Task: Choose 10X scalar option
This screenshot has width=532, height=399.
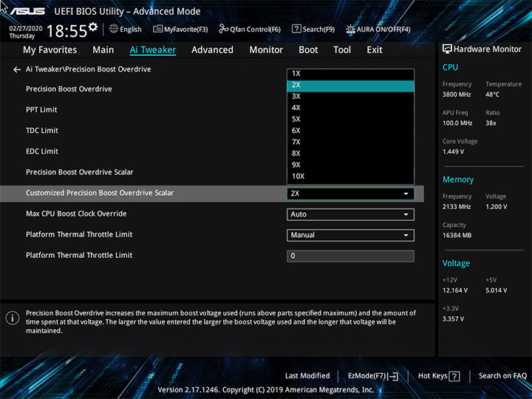Action: [350, 177]
